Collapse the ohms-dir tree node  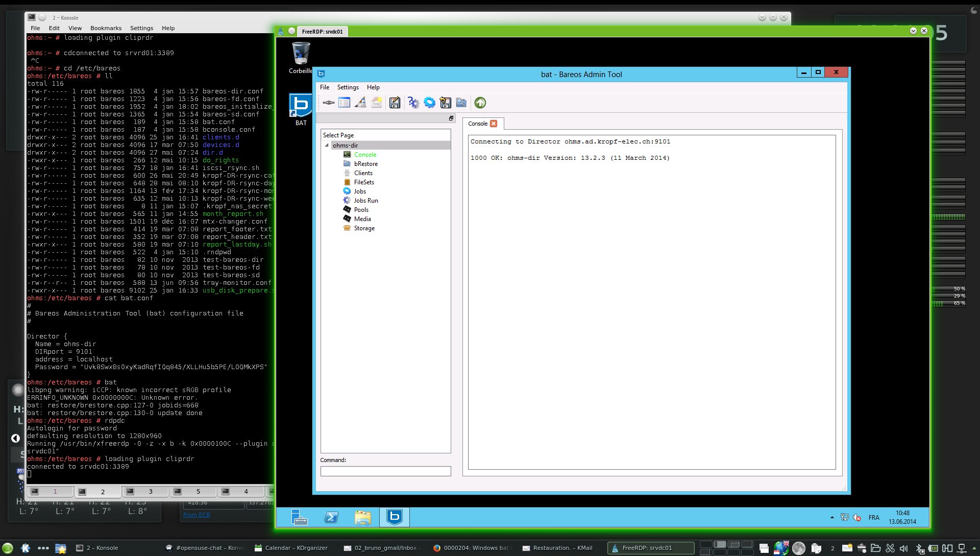[x=327, y=146]
